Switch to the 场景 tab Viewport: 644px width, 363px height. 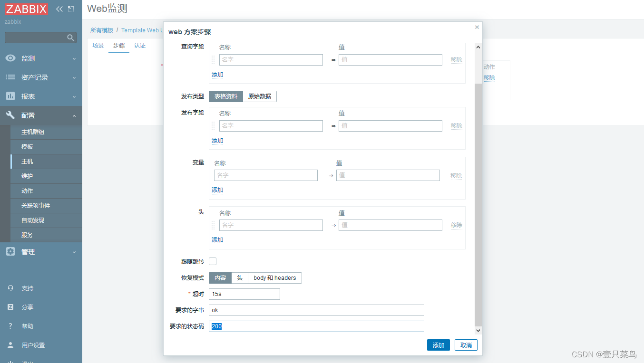click(98, 46)
